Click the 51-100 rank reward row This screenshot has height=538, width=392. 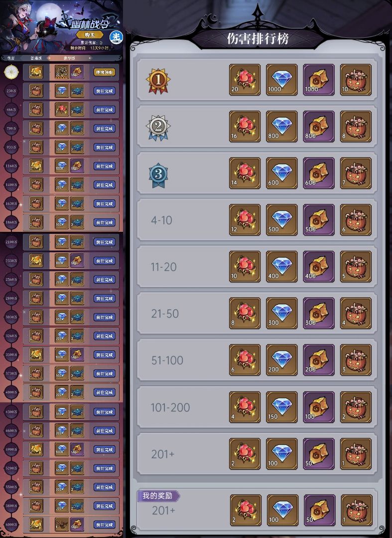click(x=257, y=360)
